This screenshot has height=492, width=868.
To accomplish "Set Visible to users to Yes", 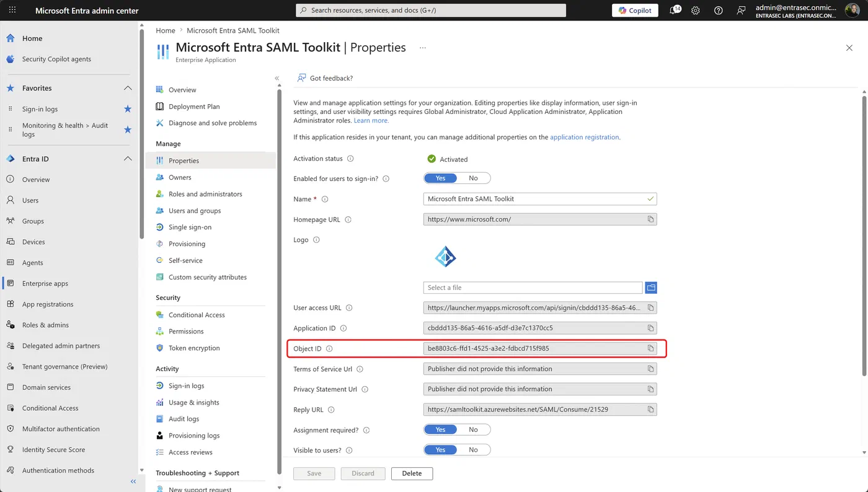I will tap(440, 450).
